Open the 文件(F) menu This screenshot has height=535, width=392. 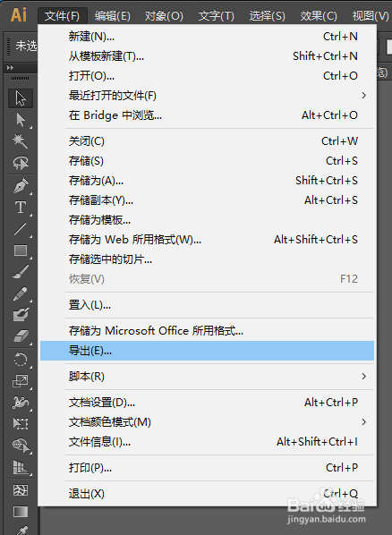click(x=62, y=16)
